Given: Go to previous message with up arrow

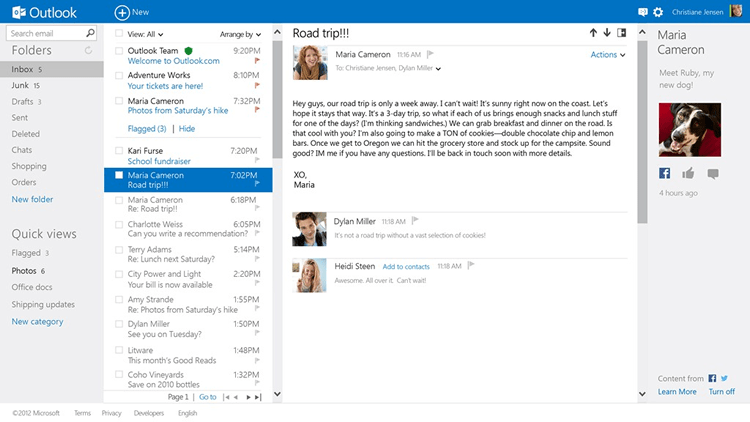Looking at the screenshot, I should click(x=593, y=33).
